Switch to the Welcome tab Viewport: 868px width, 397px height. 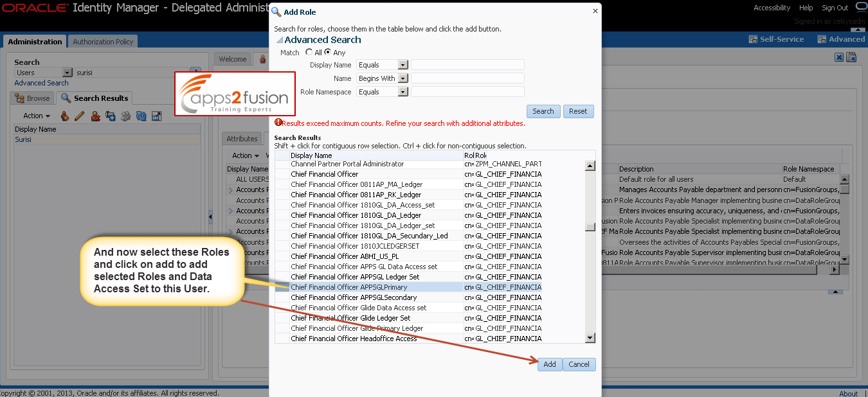tap(233, 59)
